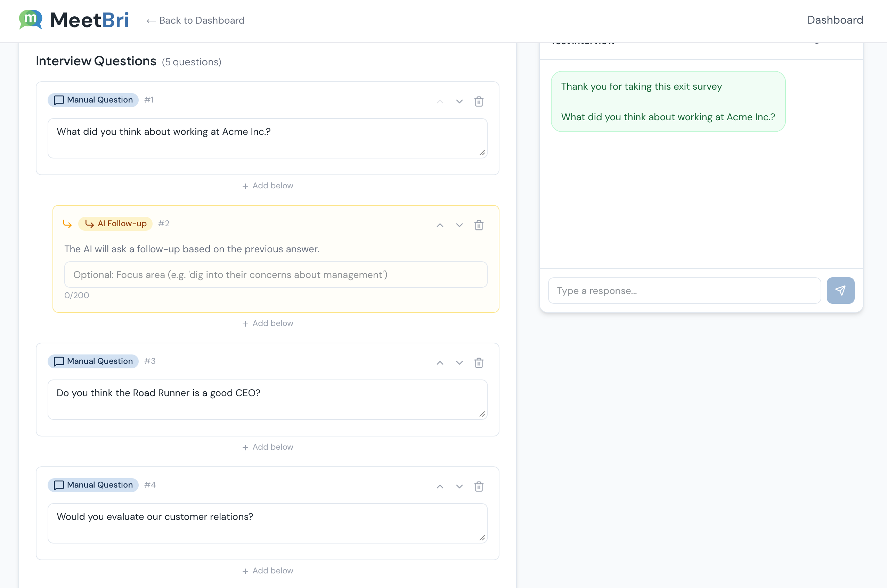The image size is (887, 588).
Task: Move Manual Question #4 up
Action: 440,486
